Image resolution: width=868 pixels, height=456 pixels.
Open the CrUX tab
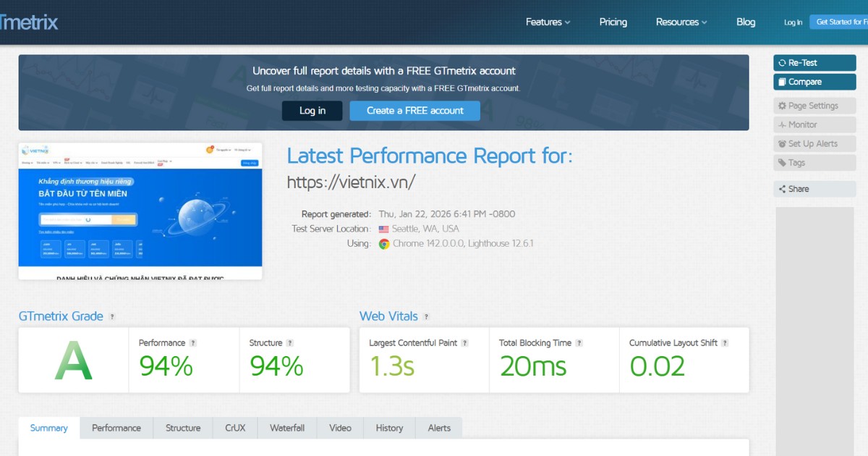(235, 428)
